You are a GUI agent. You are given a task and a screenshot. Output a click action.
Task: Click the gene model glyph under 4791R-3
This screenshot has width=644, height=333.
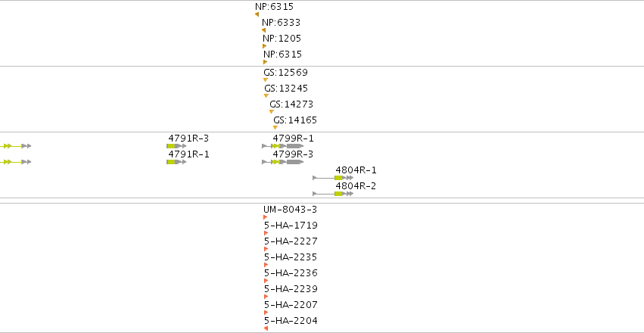(176, 146)
